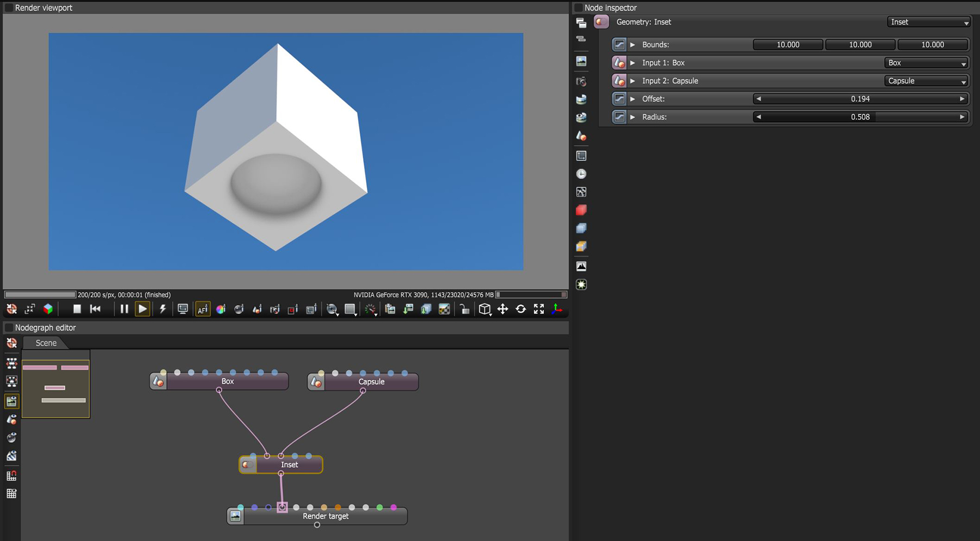Click the Radius slider right arrow

tap(962, 117)
